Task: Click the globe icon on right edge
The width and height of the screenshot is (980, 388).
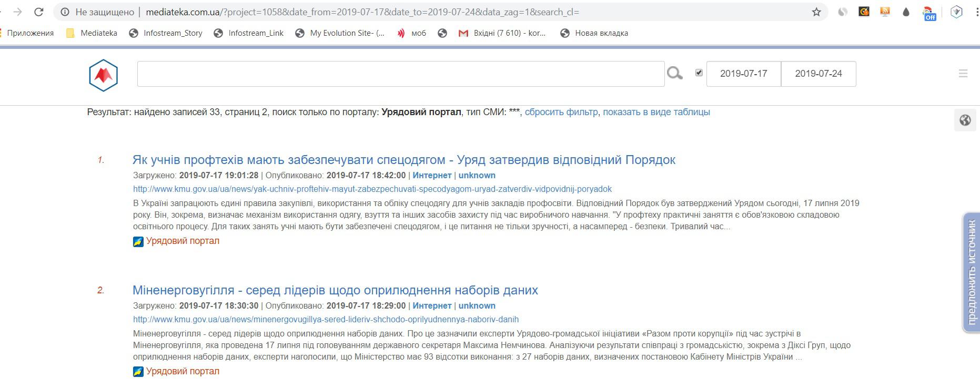Action: tap(965, 120)
